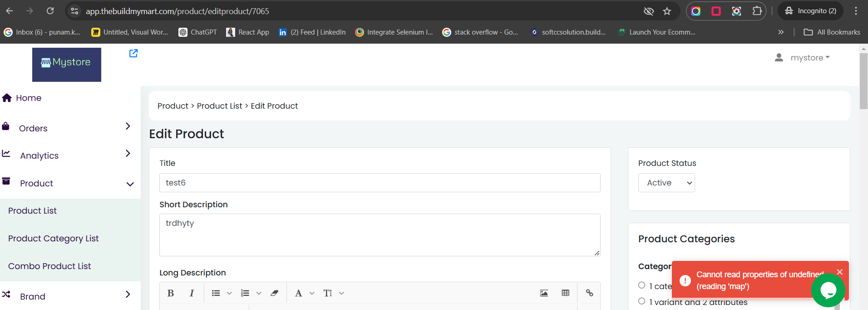This screenshot has width=868, height=310.
Task: Open ChatGPT bookmark
Action: click(197, 32)
